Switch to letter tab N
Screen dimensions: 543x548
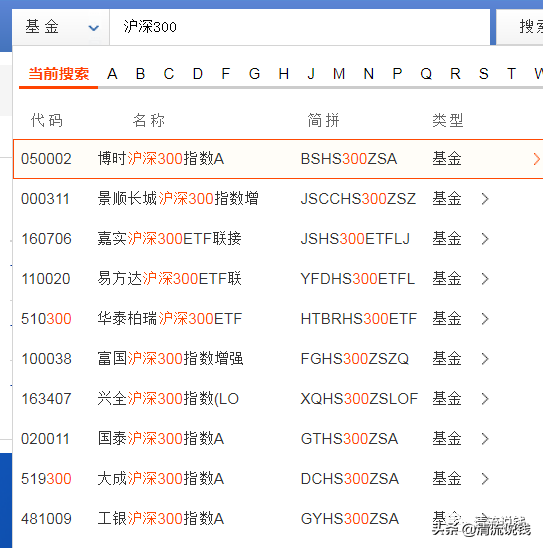(x=369, y=74)
